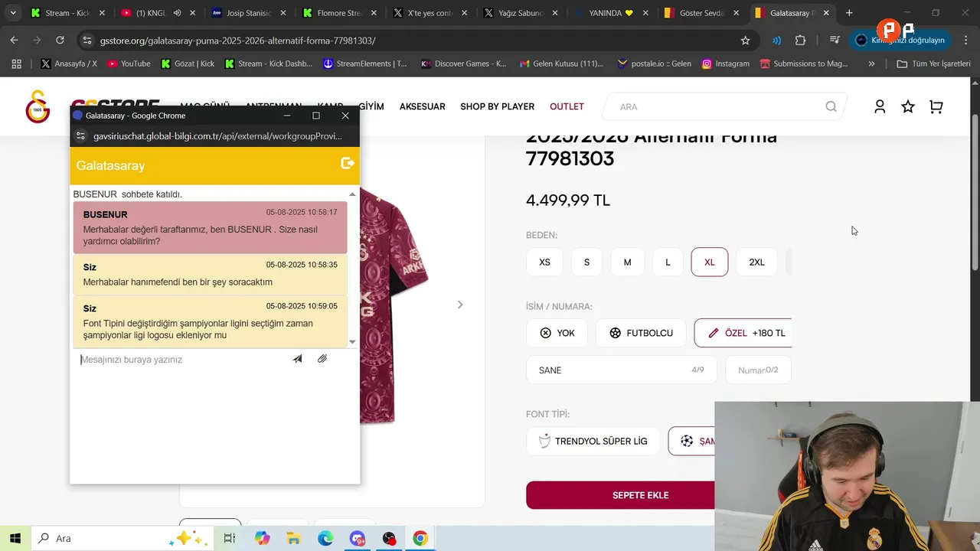Send chat message with paper plane icon

point(297,359)
